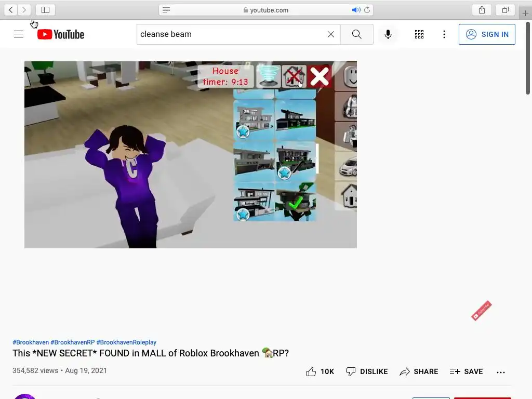Go to YouTube home via logo
This screenshot has height=399, width=532.
tap(61, 34)
